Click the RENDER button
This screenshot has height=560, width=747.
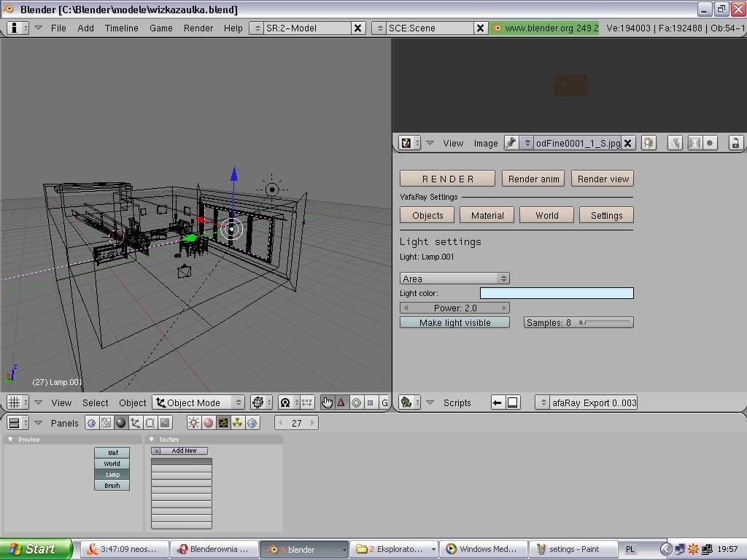pos(447,179)
